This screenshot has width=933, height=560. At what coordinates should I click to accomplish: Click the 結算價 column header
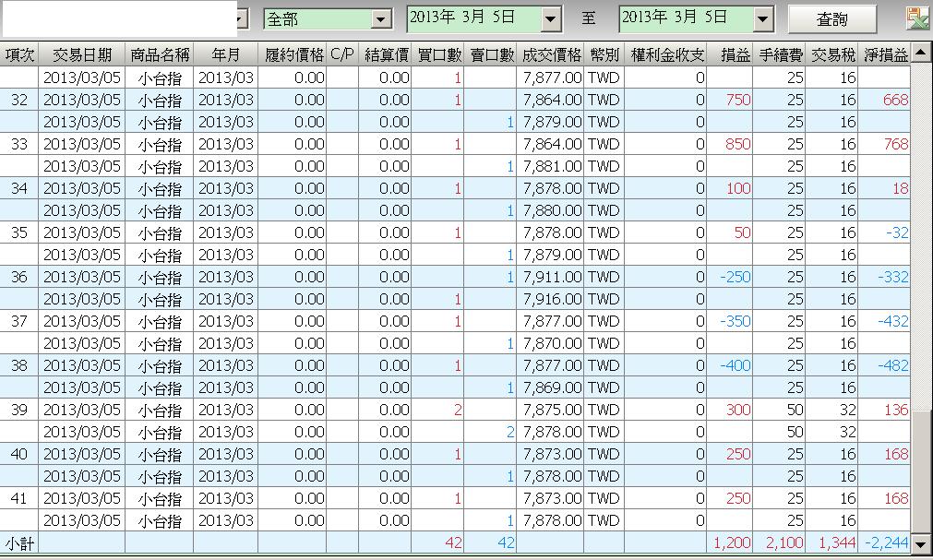(x=385, y=54)
